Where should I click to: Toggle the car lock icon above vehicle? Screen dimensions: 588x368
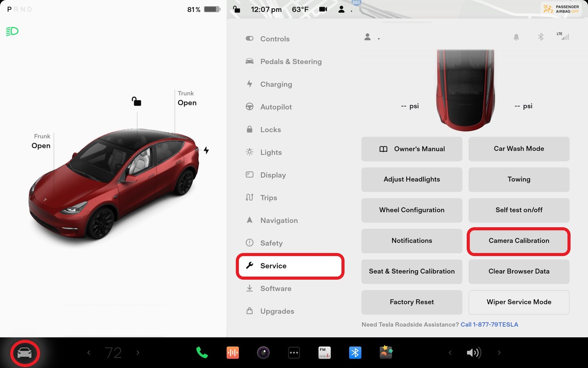click(x=136, y=101)
